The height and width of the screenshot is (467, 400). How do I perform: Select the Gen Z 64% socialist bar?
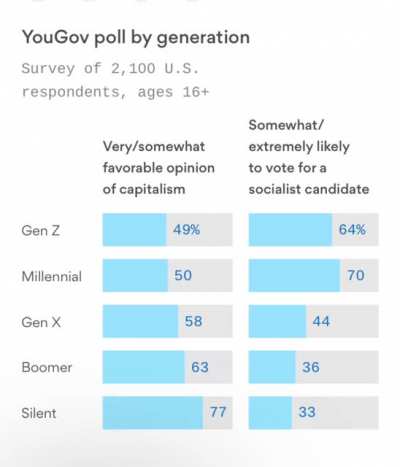coord(314,230)
